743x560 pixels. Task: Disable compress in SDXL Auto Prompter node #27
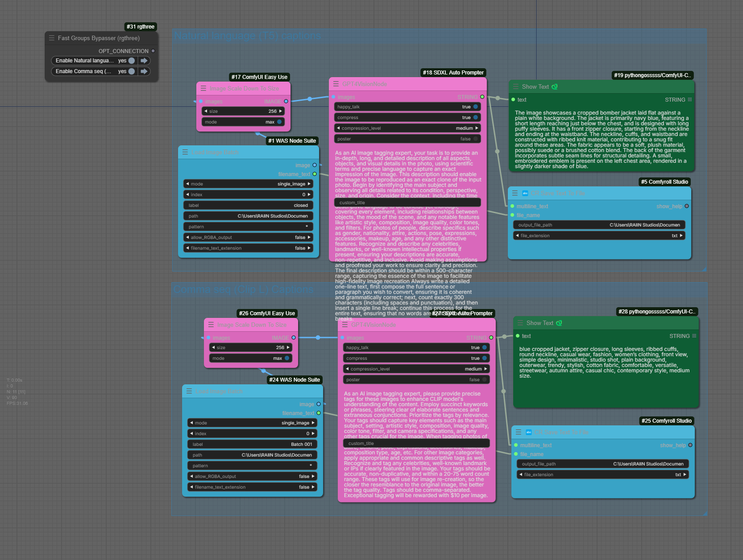(x=484, y=358)
